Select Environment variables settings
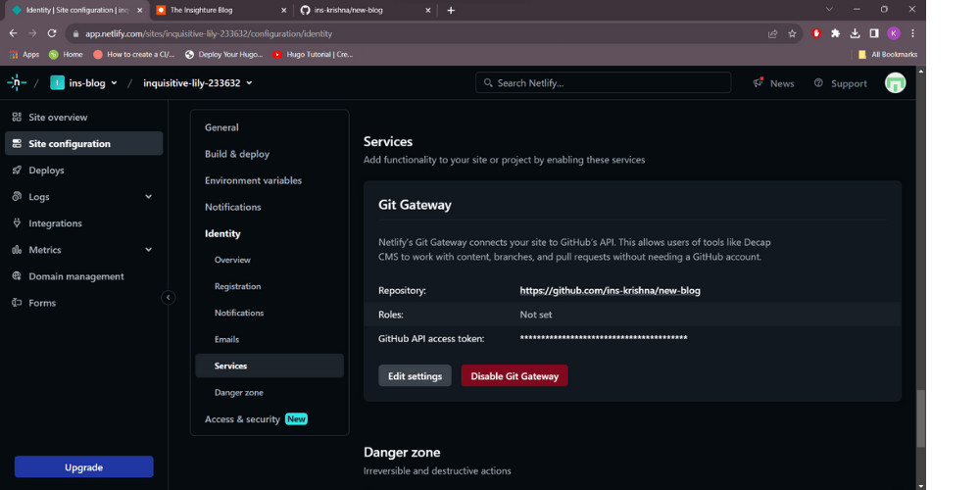The height and width of the screenshot is (490, 980). pyautogui.click(x=253, y=180)
